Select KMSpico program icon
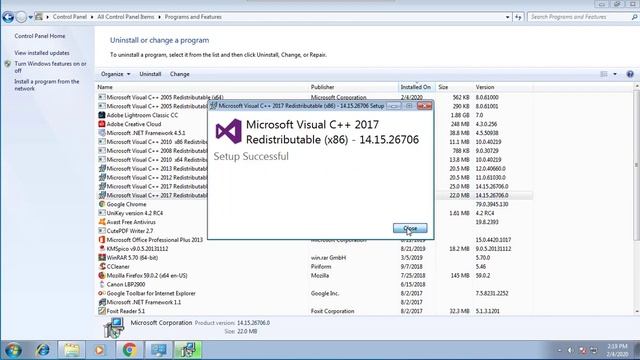Image resolution: width=640 pixels, height=360 pixels. (102, 249)
